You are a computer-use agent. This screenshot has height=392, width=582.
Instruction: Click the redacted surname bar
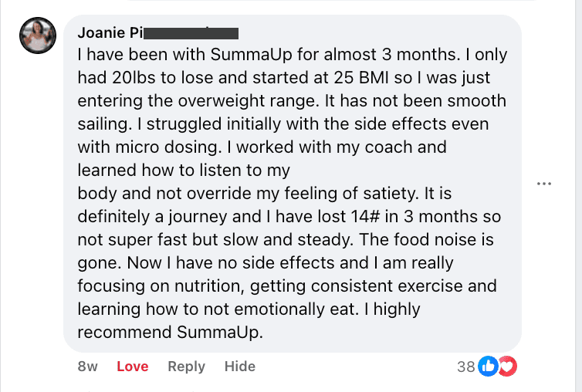point(191,32)
